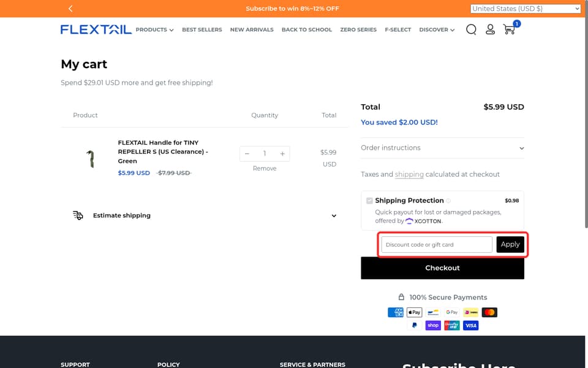Click the Apple Pay payment icon
Viewport: 588px width, 368px height.
[415, 312]
